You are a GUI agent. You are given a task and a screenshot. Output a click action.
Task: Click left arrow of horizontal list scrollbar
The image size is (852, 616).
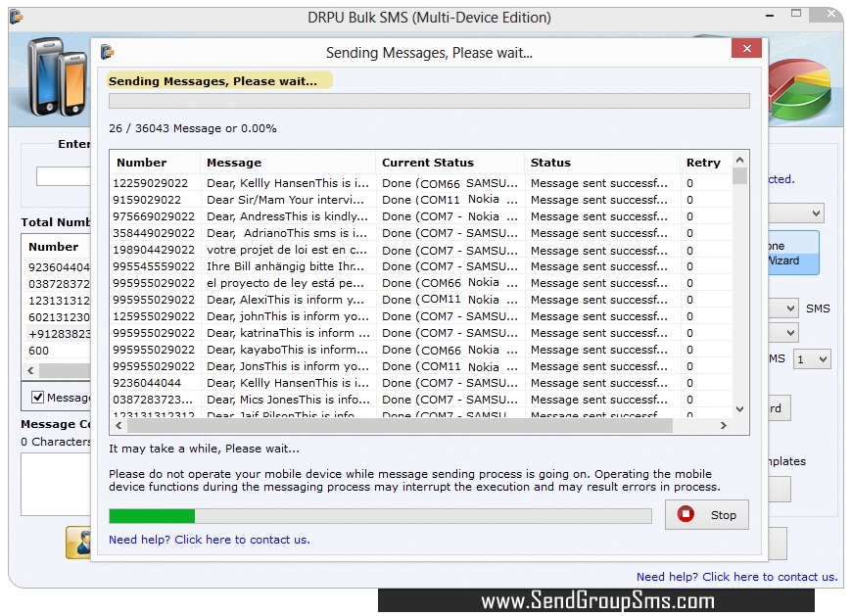click(x=119, y=425)
